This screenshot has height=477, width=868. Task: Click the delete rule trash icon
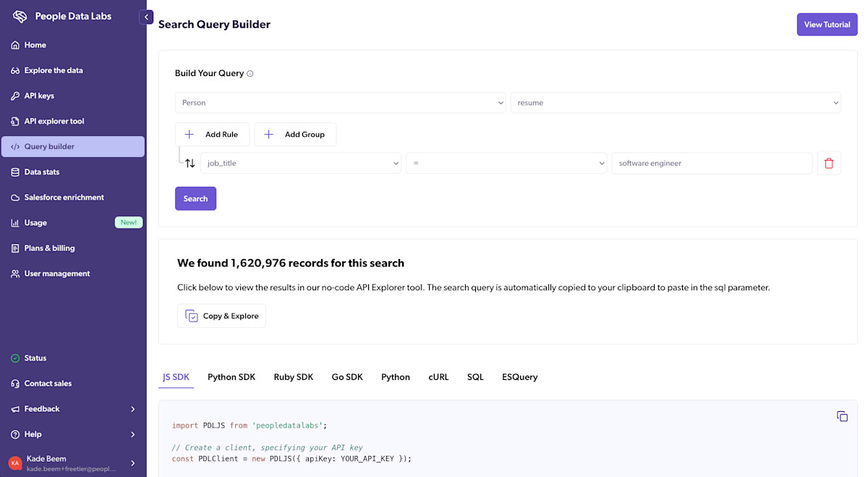click(829, 163)
